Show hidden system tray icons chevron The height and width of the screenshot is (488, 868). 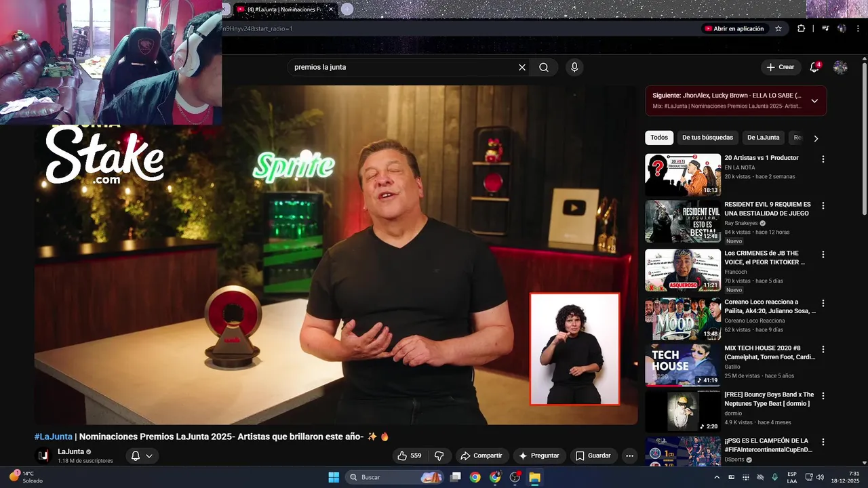pos(717,477)
